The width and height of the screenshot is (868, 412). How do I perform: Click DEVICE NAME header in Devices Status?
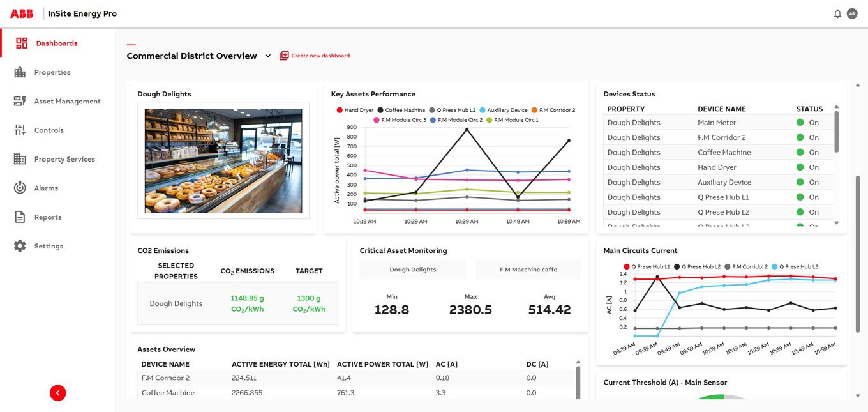[x=722, y=109]
